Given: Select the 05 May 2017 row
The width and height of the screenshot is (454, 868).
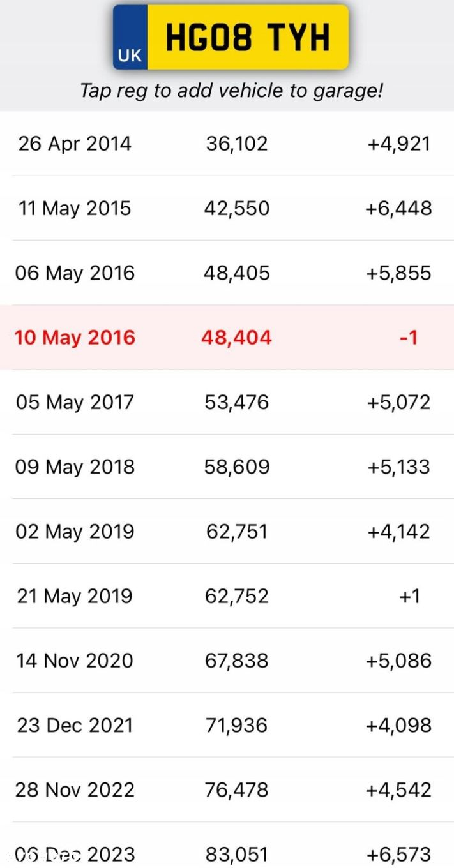Looking at the screenshot, I should coord(227,402).
